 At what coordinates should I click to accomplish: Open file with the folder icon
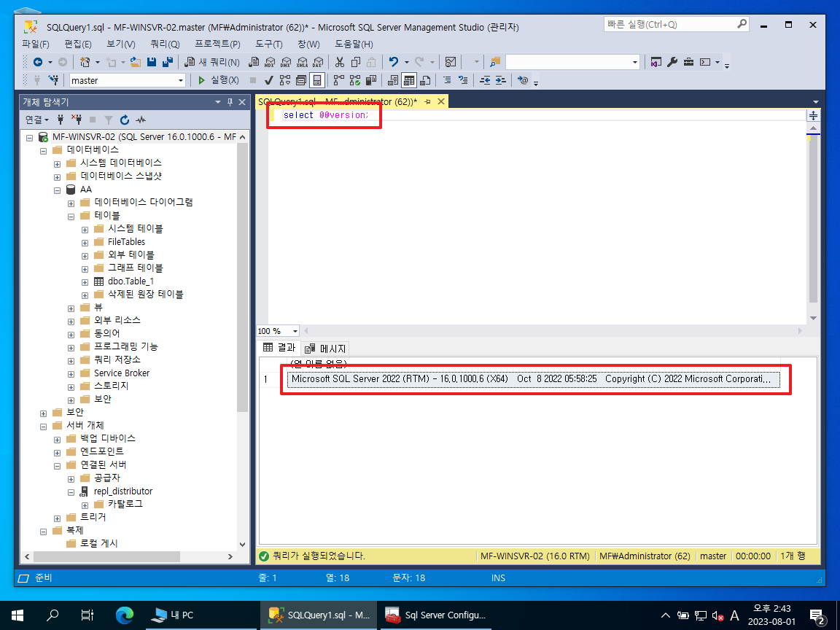(x=136, y=62)
